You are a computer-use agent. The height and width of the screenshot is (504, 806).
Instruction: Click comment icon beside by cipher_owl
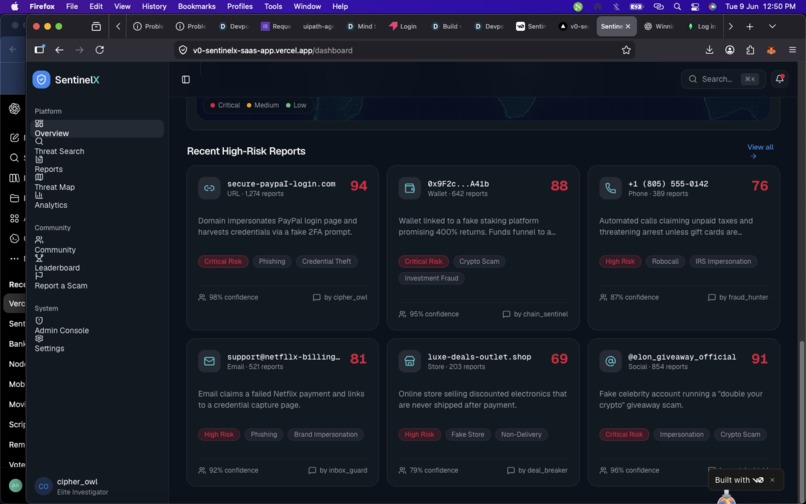pos(317,297)
